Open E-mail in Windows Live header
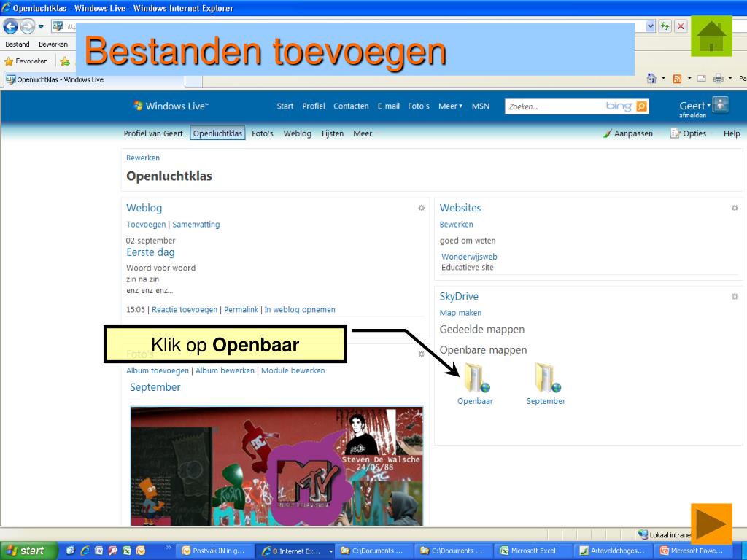 [388, 106]
